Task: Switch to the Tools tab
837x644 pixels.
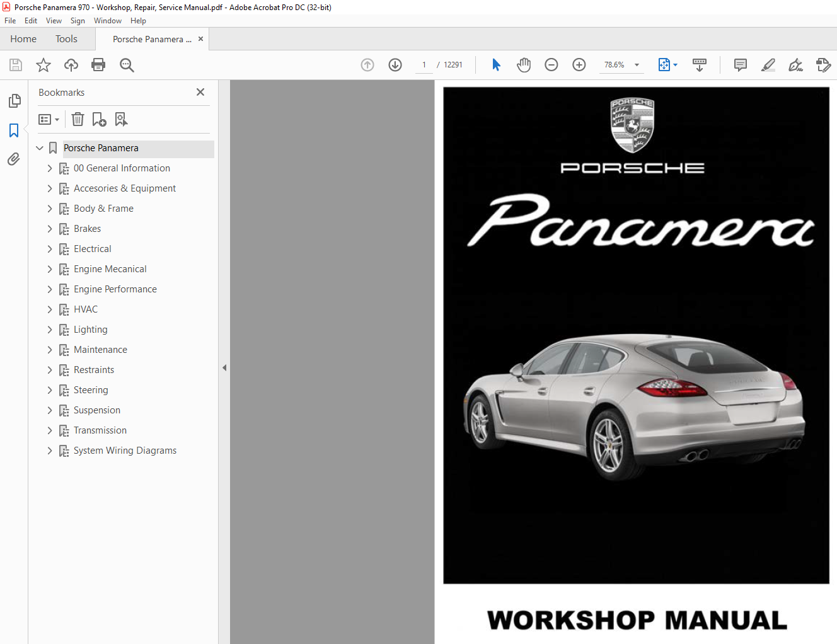Action: [x=66, y=39]
